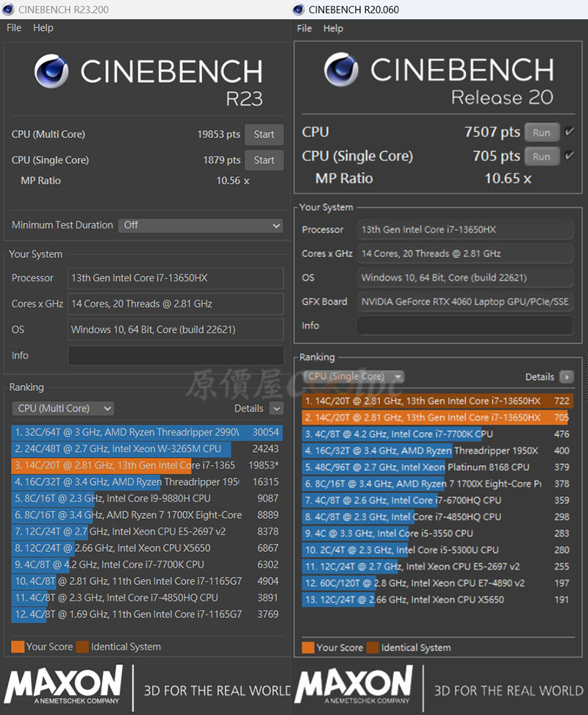Select the i7-4850HQ row scoring 3891
Viewport: 588px width, 715px height.
[147, 598]
